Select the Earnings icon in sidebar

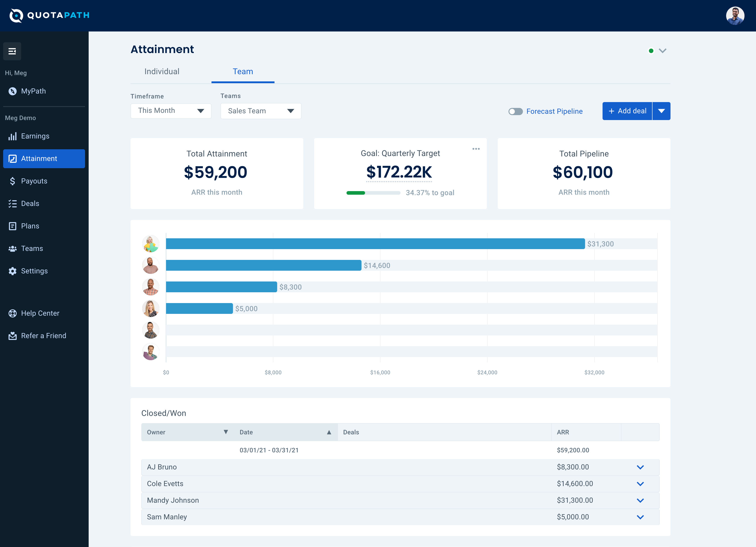13,136
